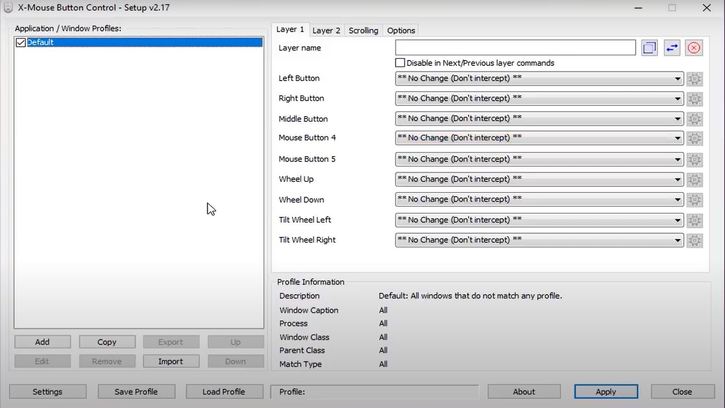Click the gear icon for Wheel Up
Viewport: 725px width, 408px height.
694,179
